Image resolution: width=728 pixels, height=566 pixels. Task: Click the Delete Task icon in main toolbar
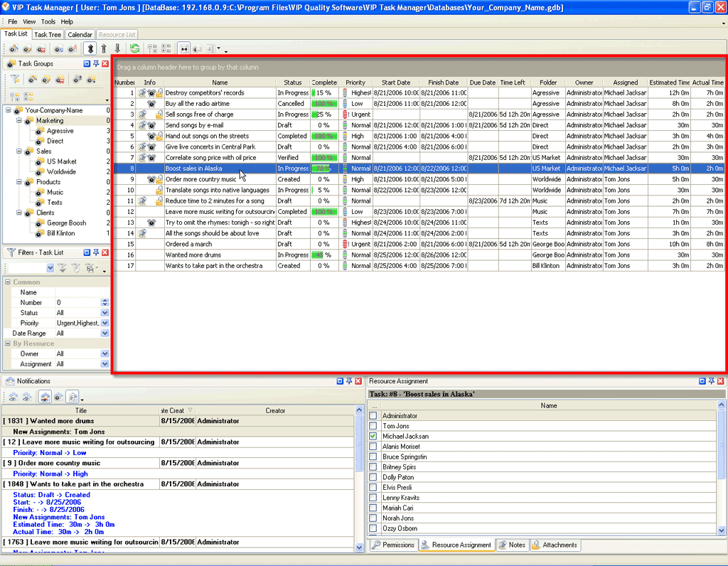point(42,49)
